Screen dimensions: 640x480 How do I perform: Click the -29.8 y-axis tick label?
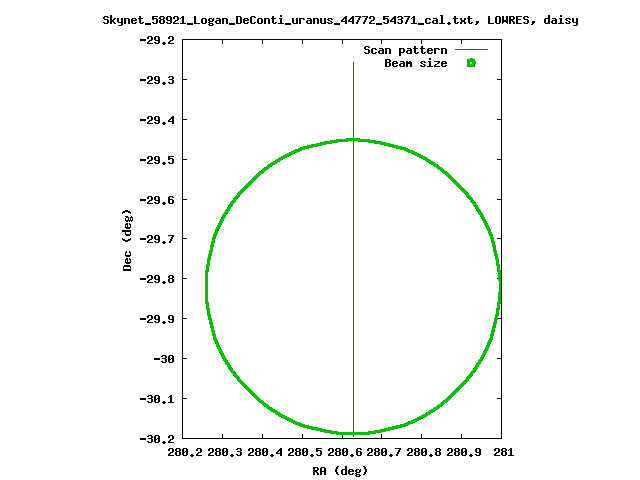(157, 279)
